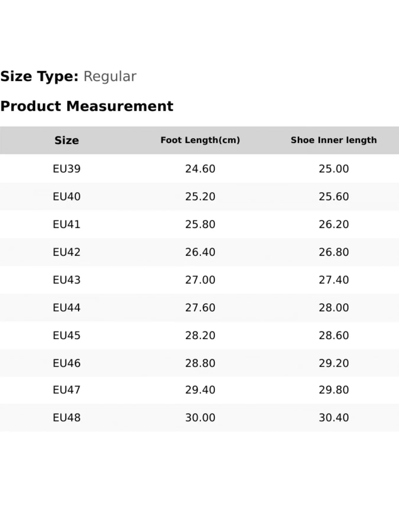Select the EU45 size label

point(66,335)
